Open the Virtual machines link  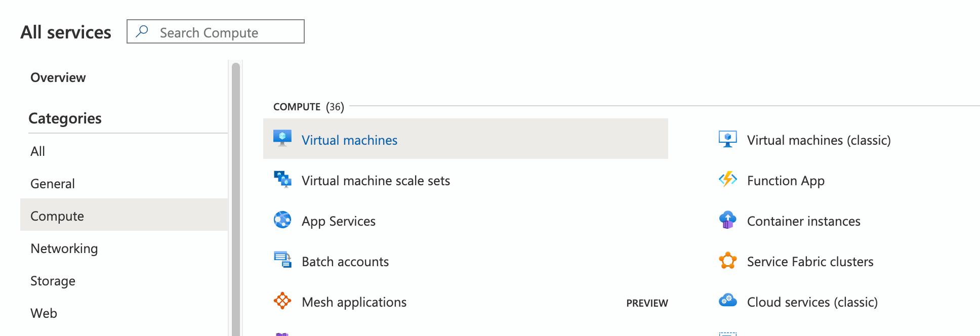point(349,140)
